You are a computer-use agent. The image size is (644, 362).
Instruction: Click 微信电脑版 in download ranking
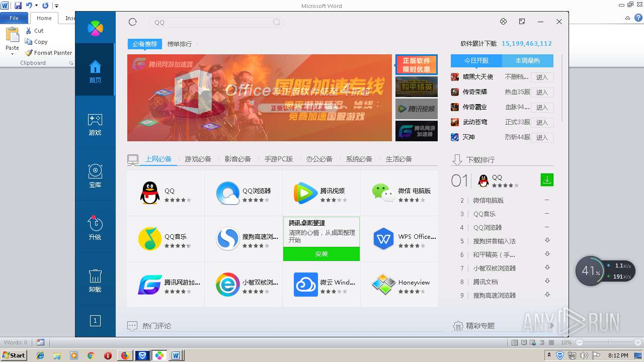coord(488,200)
